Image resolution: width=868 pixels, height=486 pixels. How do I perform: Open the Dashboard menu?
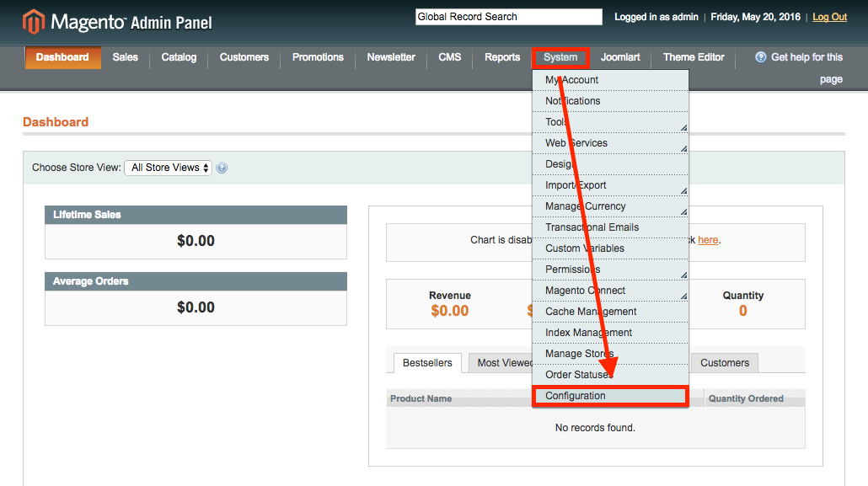coord(62,57)
